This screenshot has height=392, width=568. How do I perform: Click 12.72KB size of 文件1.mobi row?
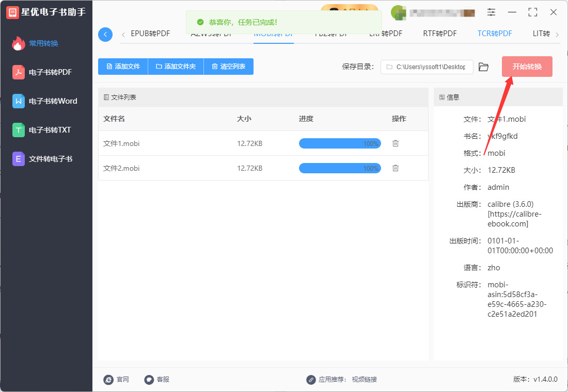point(249,144)
